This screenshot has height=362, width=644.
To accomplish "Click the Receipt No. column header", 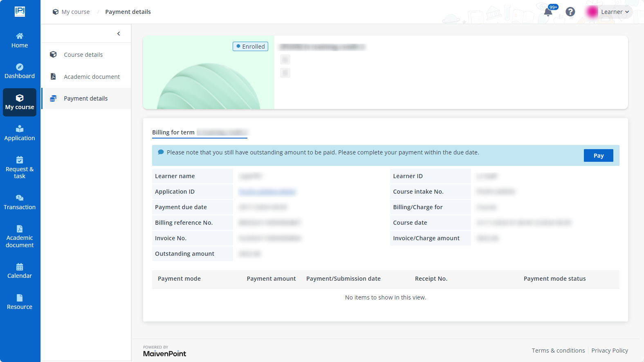I will pyautogui.click(x=431, y=279).
